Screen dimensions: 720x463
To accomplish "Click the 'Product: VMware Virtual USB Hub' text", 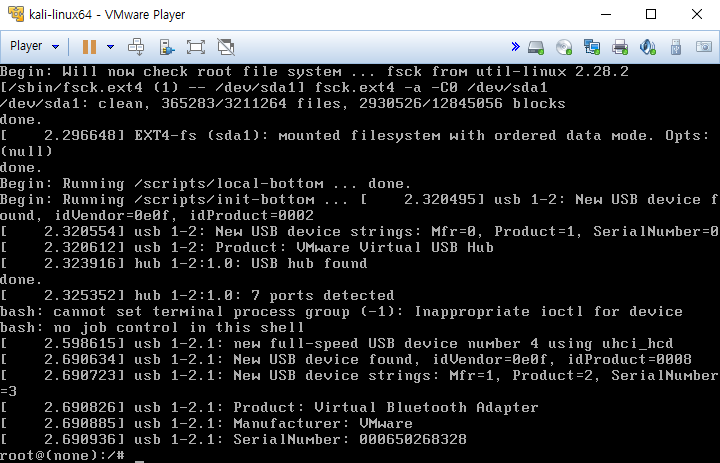I will [x=354, y=248].
